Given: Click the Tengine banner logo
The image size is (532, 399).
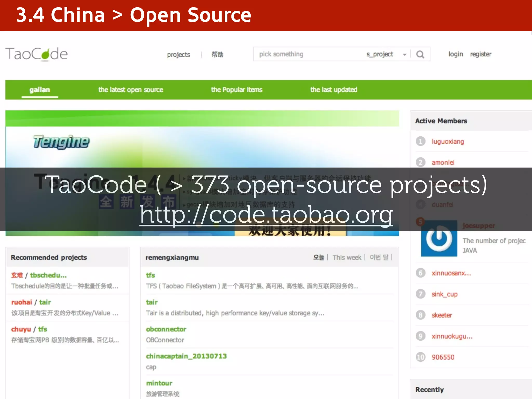Looking at the screenshot, I should point(61,142).
